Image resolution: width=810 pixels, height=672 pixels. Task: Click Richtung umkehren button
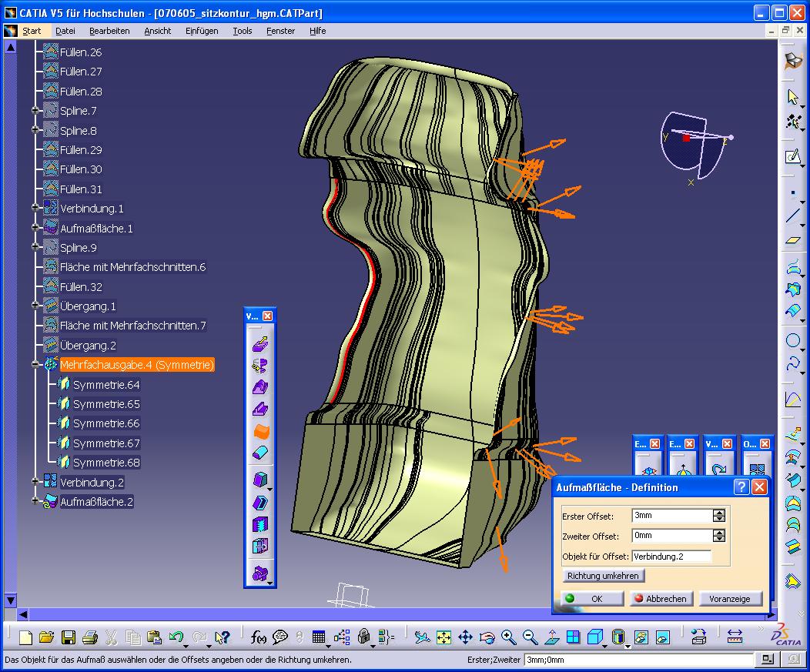(604, 576)
